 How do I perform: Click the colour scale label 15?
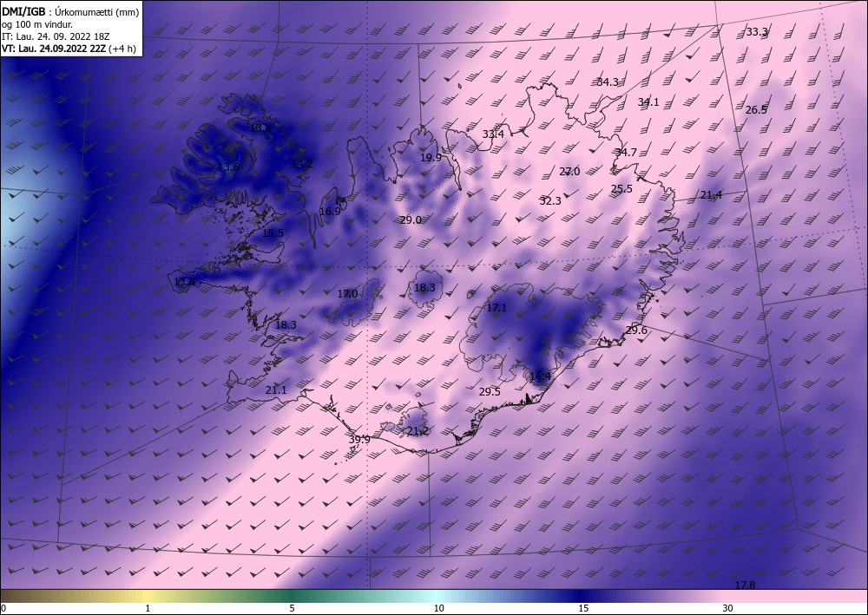point(583,609)
